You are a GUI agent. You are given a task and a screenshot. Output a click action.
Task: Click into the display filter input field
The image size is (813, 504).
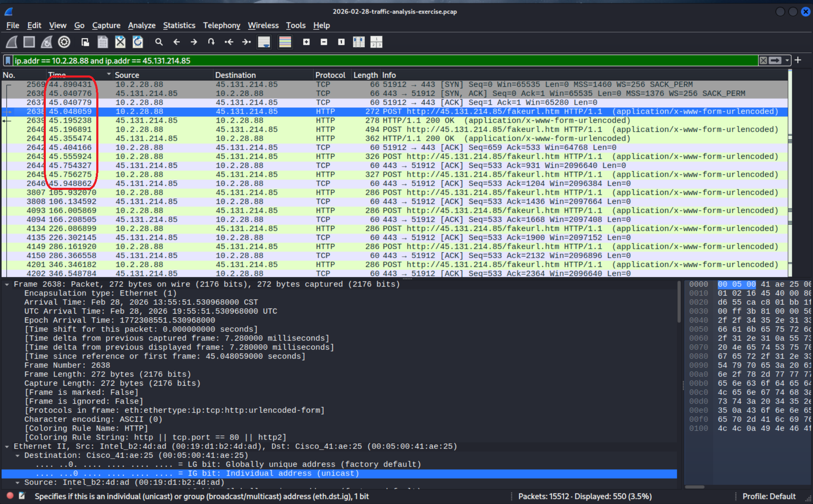point(385,61)
